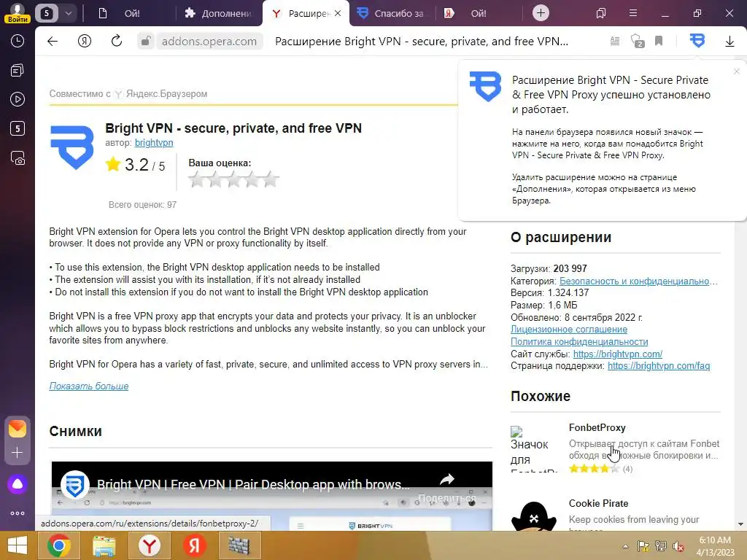This screenshot has height=560, width=747.
Task: Open brightvpn author link
Action: 154,142
